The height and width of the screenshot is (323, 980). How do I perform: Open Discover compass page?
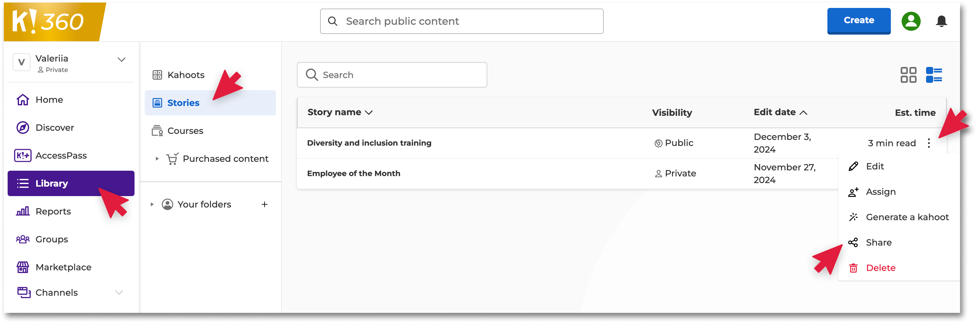(54, 128)
